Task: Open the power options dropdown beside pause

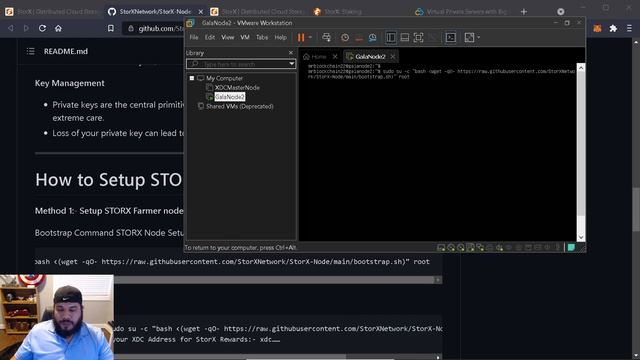Action: [310, 38]
